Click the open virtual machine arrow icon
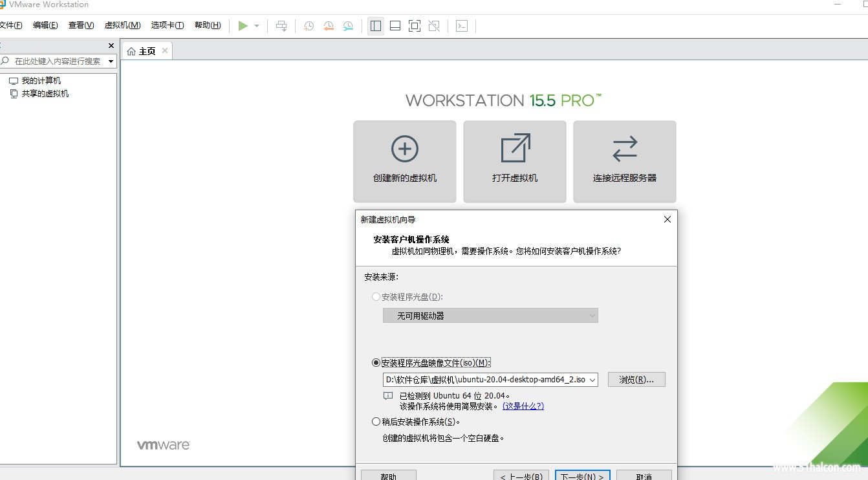The height and width of the screenshot is (480, 868). 515,148
